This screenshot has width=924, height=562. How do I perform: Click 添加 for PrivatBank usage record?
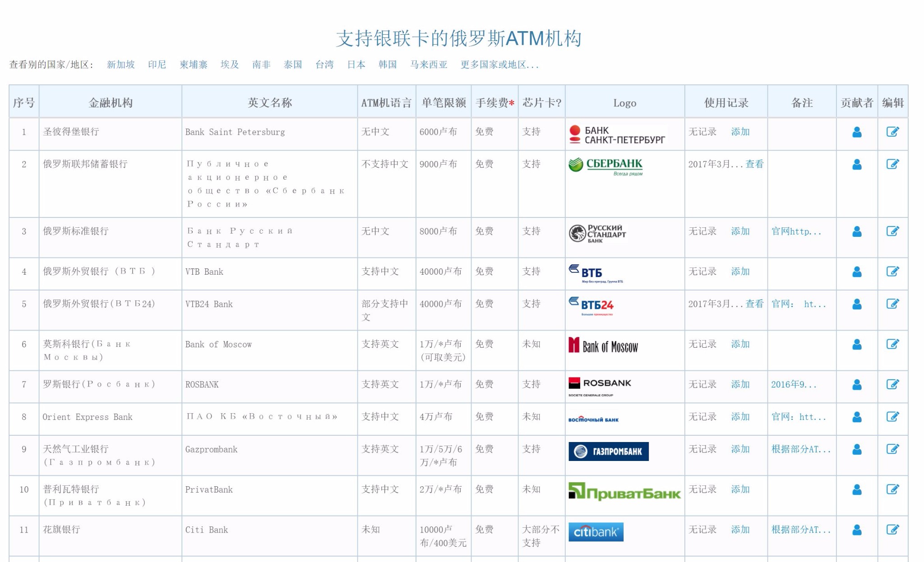[x=740, y=489]
